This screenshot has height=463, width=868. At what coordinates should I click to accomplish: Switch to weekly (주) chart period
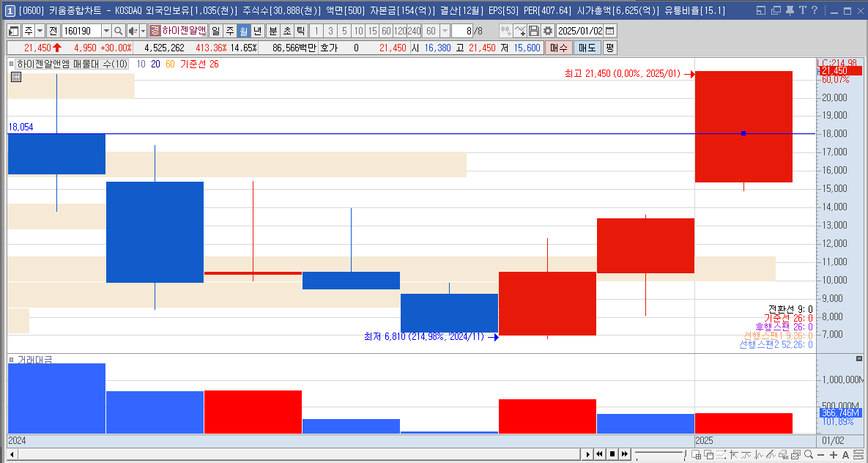click(230, 31)
